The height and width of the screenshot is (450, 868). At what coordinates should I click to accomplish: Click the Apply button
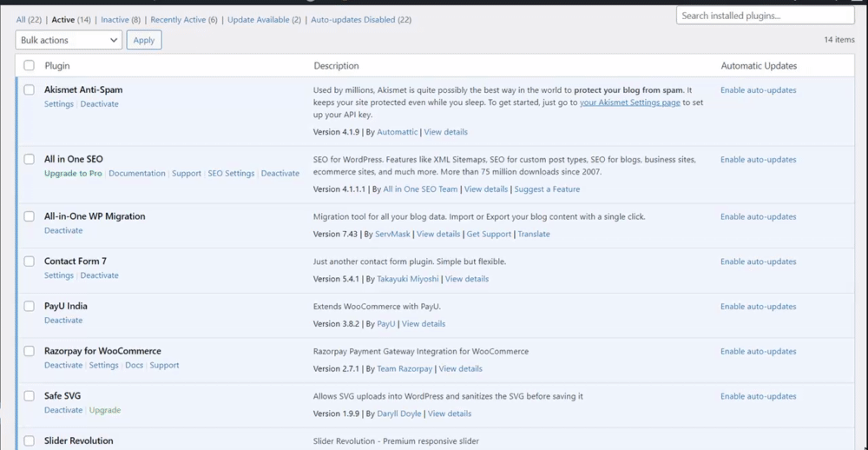(144, 40)
